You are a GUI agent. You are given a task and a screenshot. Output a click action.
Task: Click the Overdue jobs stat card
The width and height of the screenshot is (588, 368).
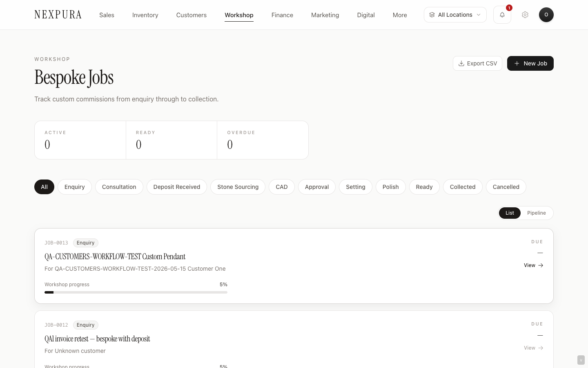click(x=263, y=140)
